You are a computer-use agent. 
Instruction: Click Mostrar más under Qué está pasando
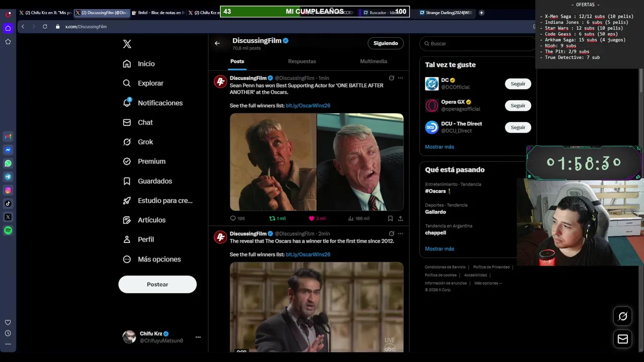(x=439, y=249)
